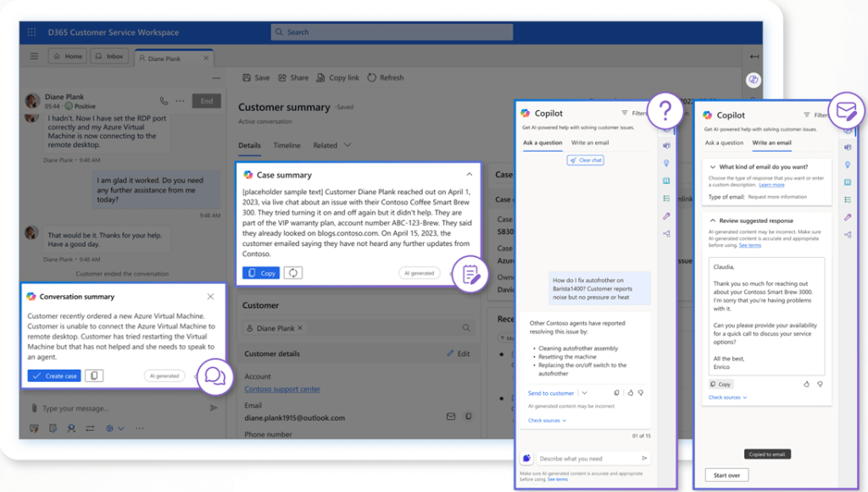The width and height of the screenshot is (868, 492).
Task: Click the search icon in the Customer field
Action: coord(466,328)
